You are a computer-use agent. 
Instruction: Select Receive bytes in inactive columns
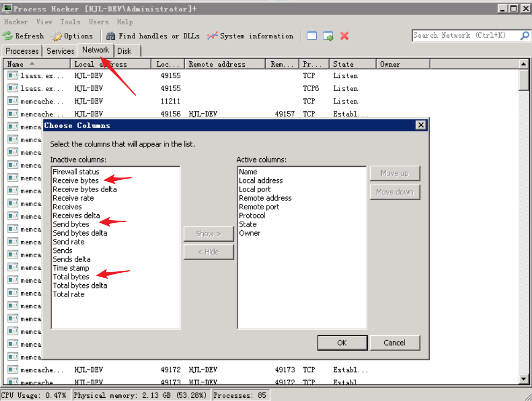75,181
